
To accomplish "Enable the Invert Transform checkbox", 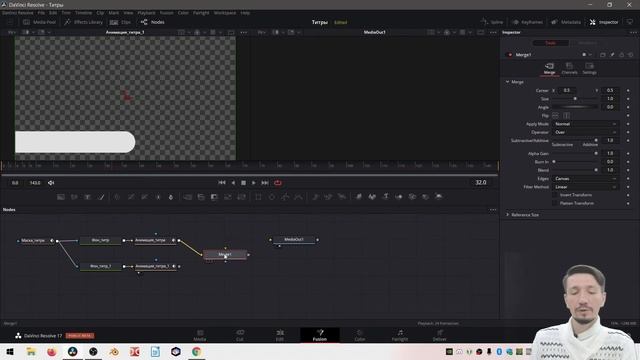I will [x=555, y=195].
